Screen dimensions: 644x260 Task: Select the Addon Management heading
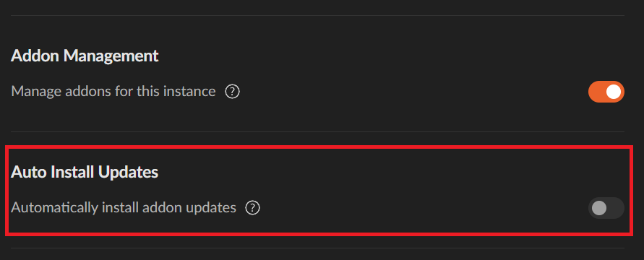[x=85, y=56]
